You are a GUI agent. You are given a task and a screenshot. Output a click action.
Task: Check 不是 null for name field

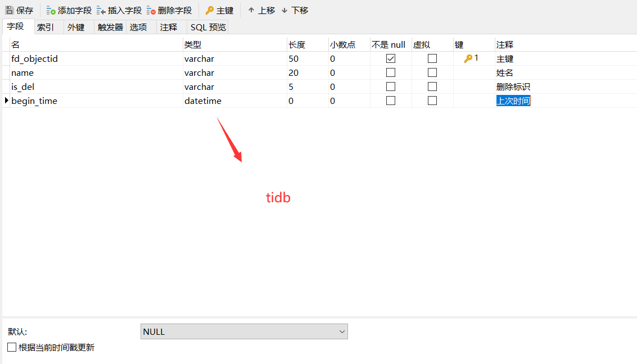[x=390, y=72]
